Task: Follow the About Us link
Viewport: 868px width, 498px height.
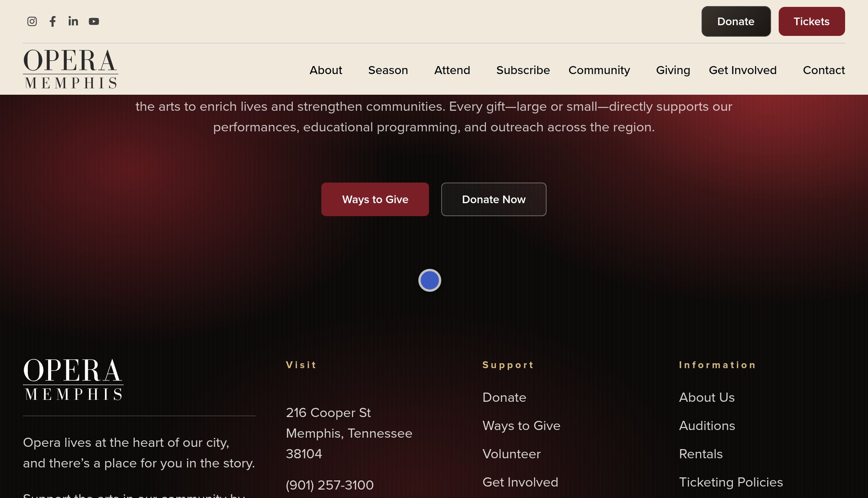Action: tap(707, 397)
